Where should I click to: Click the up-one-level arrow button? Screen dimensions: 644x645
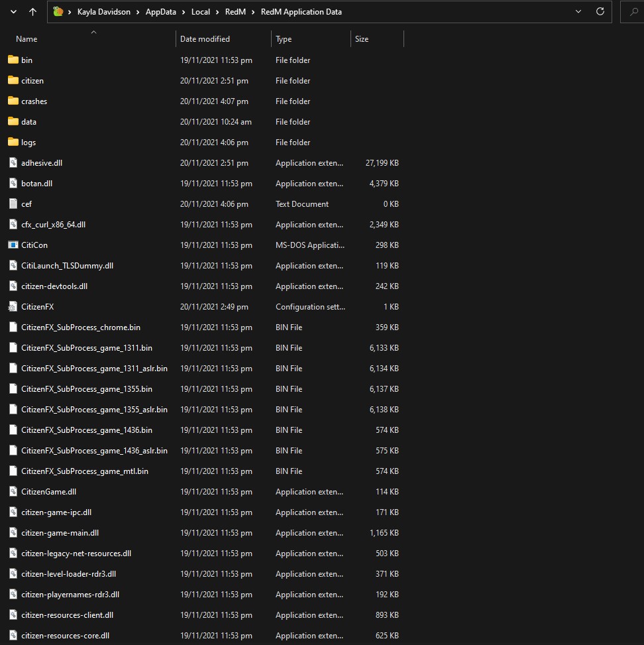point(32,12)
